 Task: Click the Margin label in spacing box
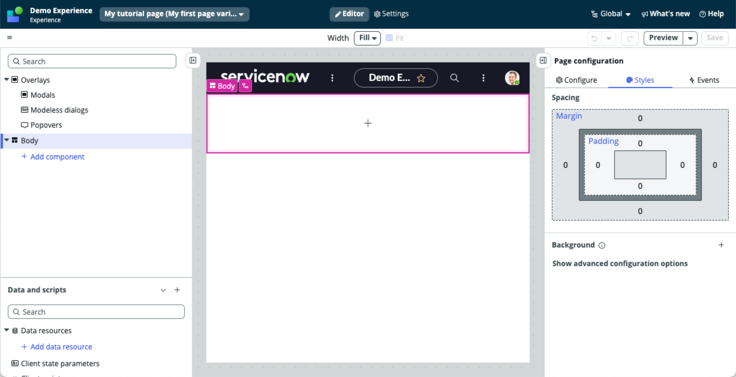pos(569,115)
